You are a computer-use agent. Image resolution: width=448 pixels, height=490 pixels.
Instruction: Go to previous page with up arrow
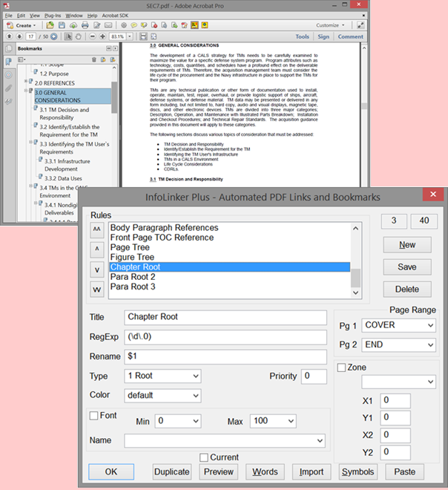[x=10, y=36]
